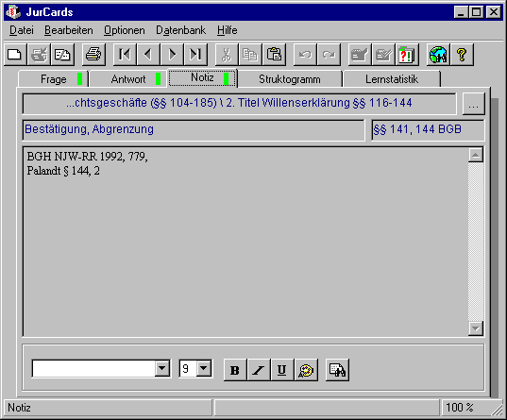Jump to the first card arrow
Image resolution: width=507 pixels, height=420 pixels.
click(x=125, y=55)
